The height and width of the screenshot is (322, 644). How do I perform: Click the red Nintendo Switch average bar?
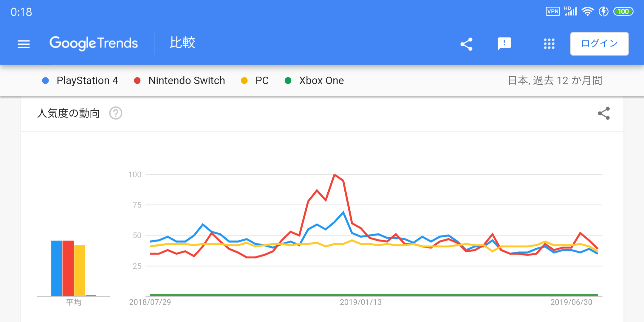pos(68,268)
